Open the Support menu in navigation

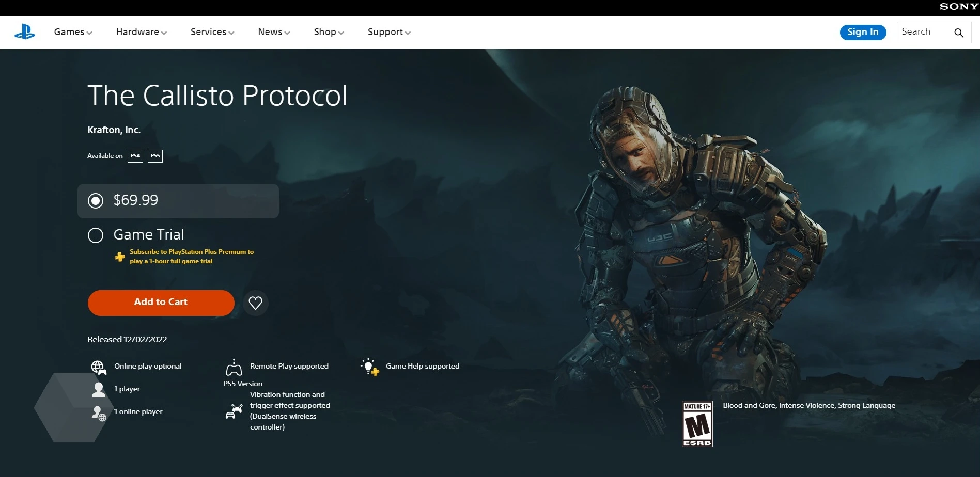tap(388, 32)
